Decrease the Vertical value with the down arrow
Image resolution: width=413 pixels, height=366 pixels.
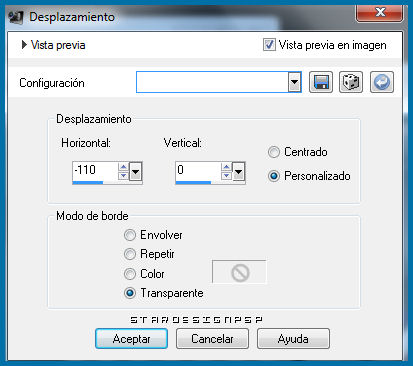pos(226,176)
